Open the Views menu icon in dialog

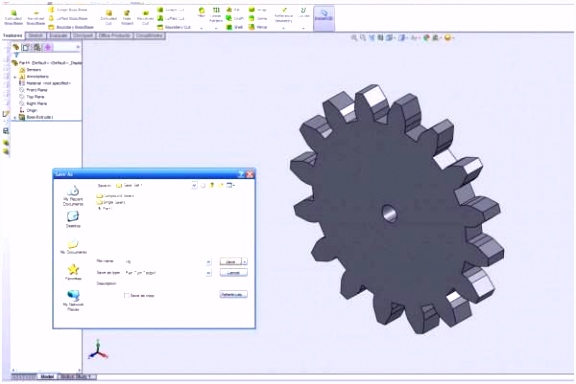point(231,186)
